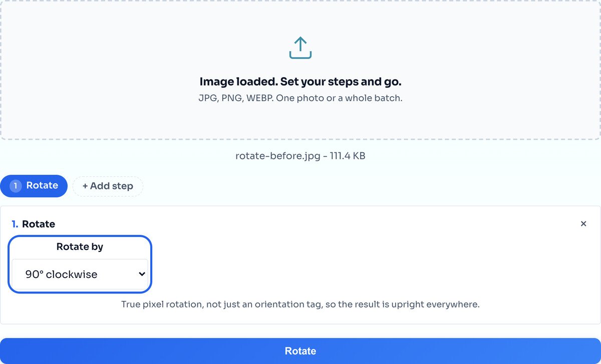
Task: Click the 'JPG, PNG, WEBP' formats text
Action: click(x=300, y=98)
